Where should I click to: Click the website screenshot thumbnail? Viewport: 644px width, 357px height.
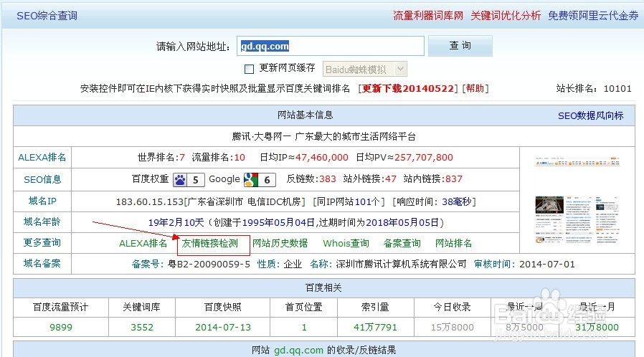coord(577,200)
